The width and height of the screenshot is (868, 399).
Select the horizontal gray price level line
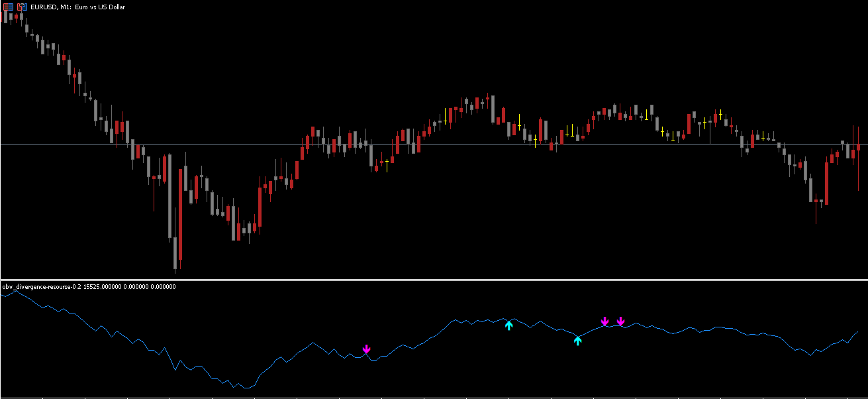(430, 144)
